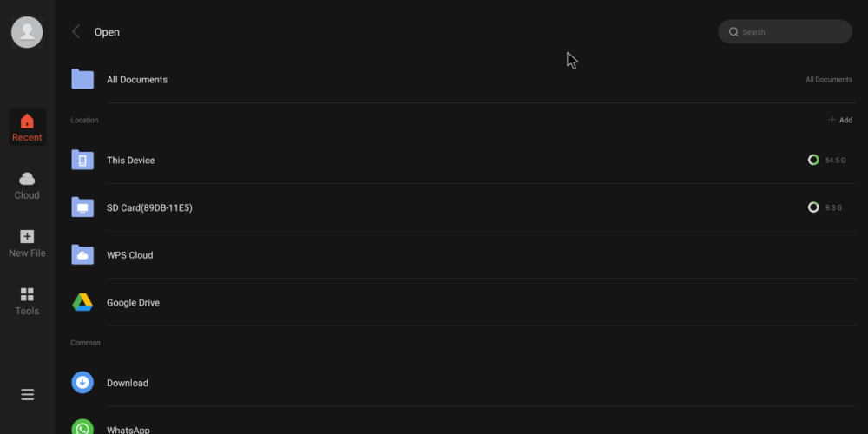868x434 pixels.
Task: Click the New File plus icon
Action: pos(27,237)
